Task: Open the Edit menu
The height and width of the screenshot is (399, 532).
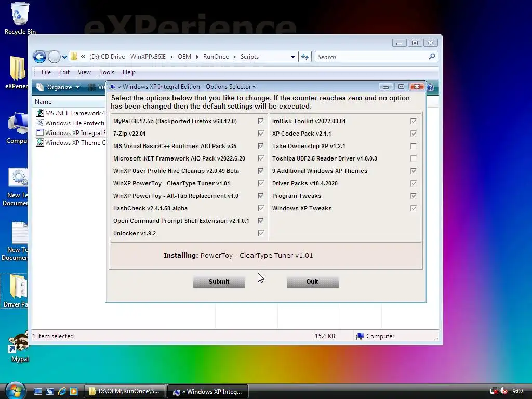Action: click(x=64, y=72)
